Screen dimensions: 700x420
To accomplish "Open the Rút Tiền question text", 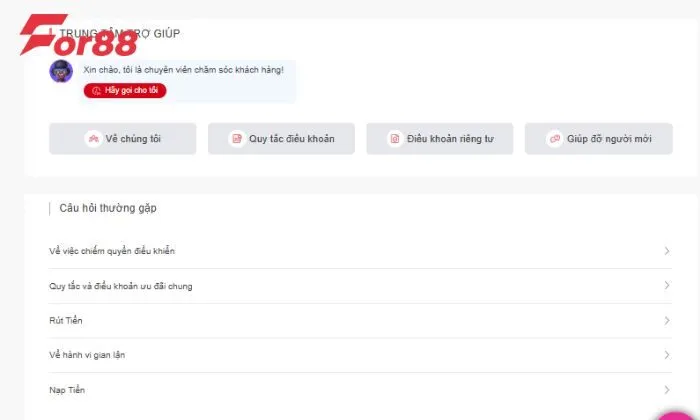I will 66,320.
